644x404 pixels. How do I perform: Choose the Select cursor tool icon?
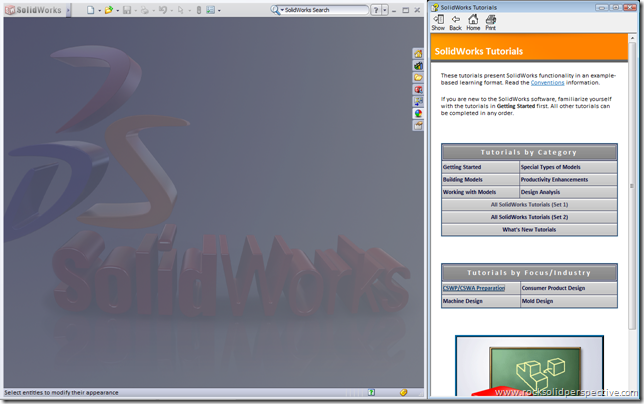tap(180, 10)
